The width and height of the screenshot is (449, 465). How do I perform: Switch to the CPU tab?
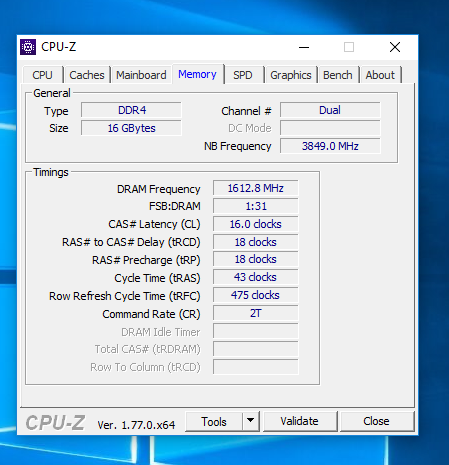click(43, 75)
